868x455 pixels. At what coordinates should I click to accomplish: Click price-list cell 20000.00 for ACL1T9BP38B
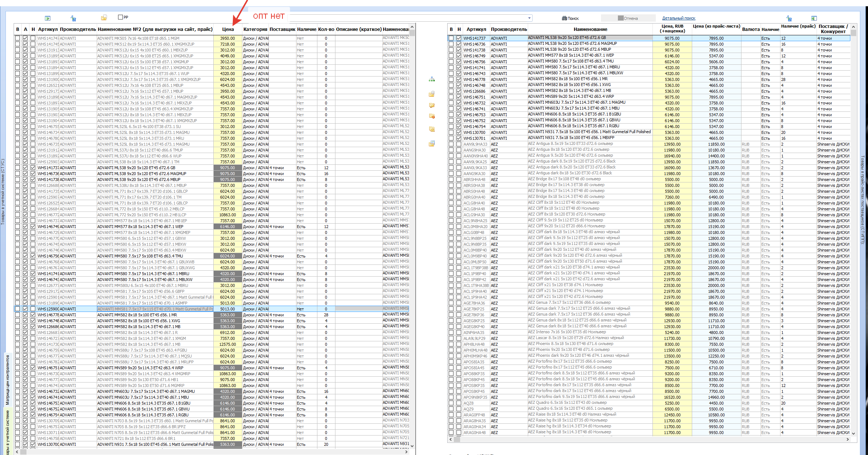(716, 268)
